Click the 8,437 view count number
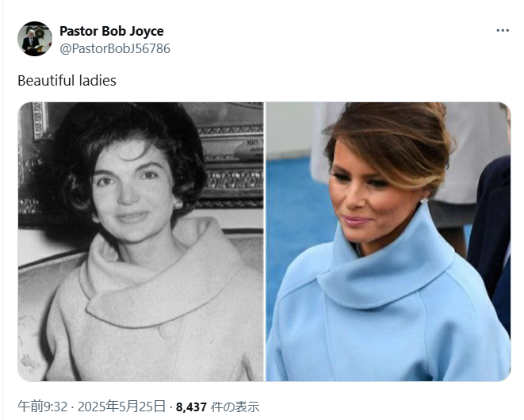Screen dimensions: 524x420 coord(191,407)
